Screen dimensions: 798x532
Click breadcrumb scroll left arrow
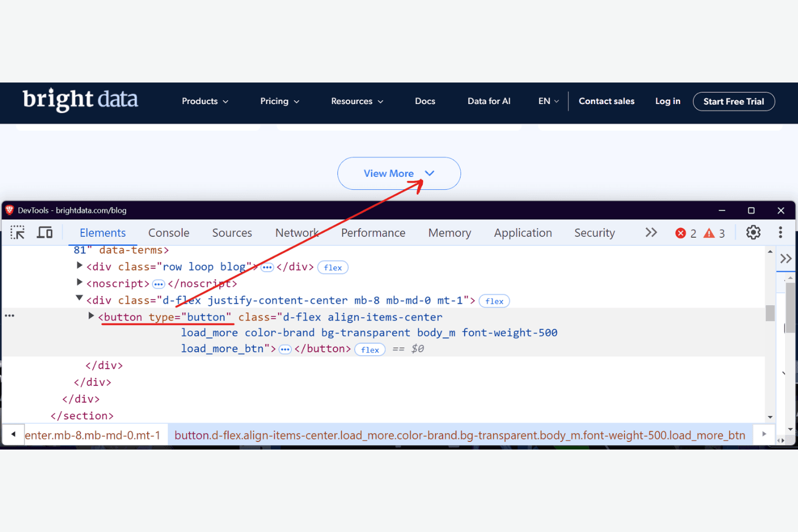pos(13,434)
